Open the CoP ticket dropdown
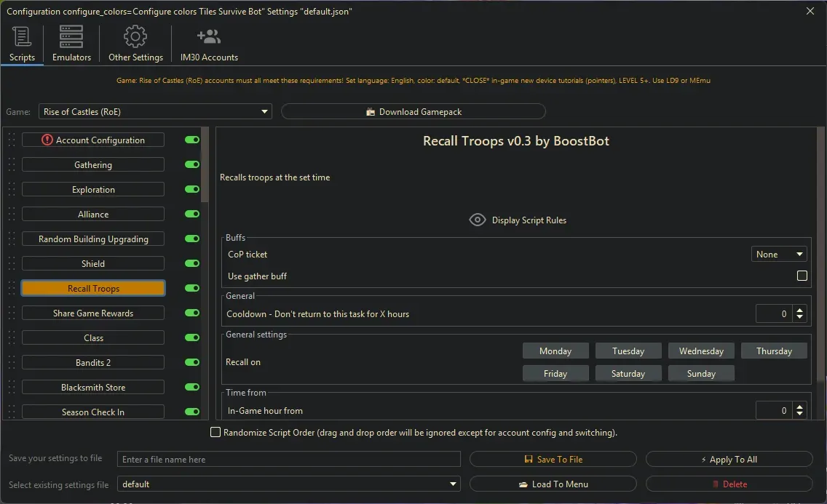 pos(779,255)
